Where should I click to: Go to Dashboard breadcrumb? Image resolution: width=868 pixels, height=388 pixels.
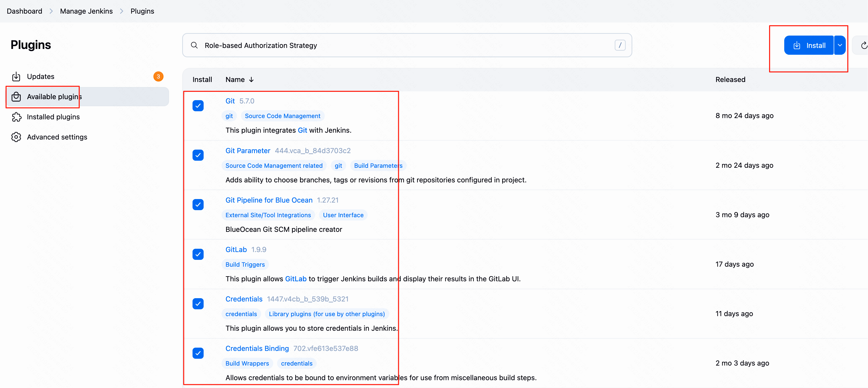(x=24, y=11)
